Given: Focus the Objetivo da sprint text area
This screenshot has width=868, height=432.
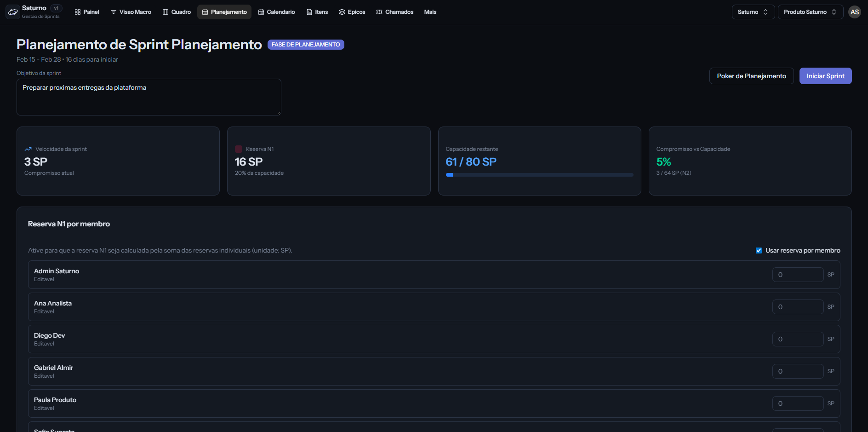Looking at the screenshot, I should (148, 97).
